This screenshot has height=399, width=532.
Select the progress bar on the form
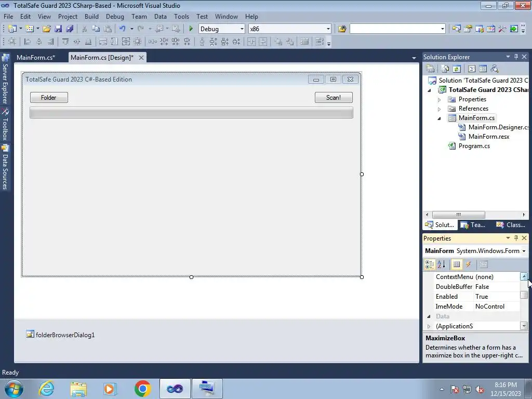(x=191, y=113)
